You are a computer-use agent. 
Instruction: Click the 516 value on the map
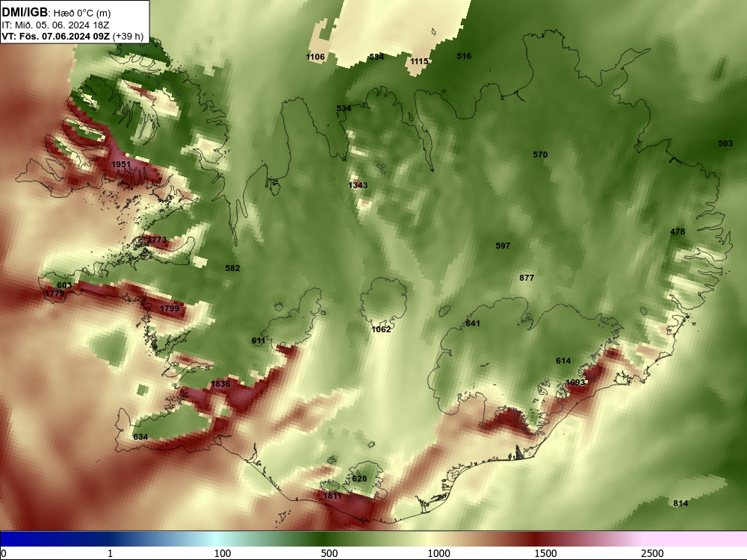[x=464, y=56]
